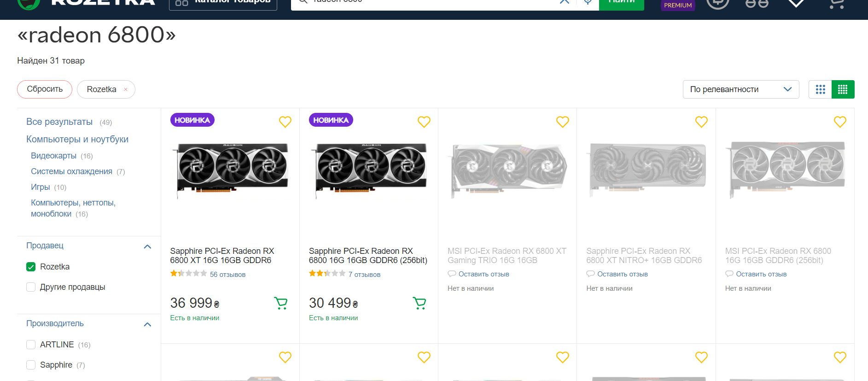
Task: Check the ARTLINE manufacturer filter
Action: point(31,345)
